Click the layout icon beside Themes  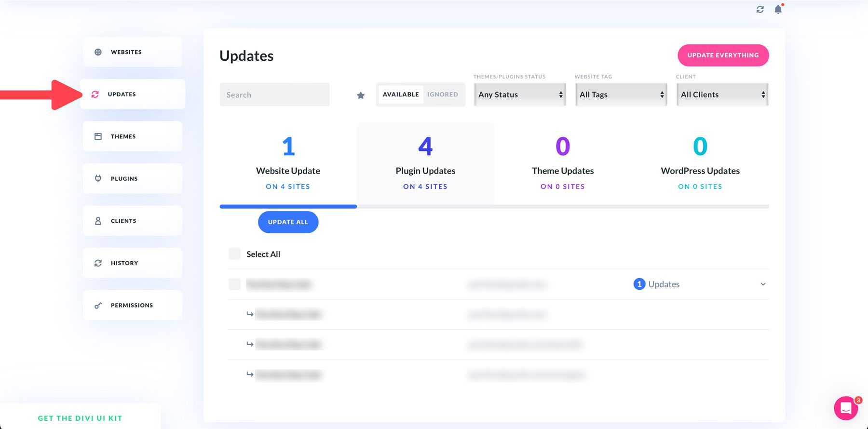(x=98, y=136)
